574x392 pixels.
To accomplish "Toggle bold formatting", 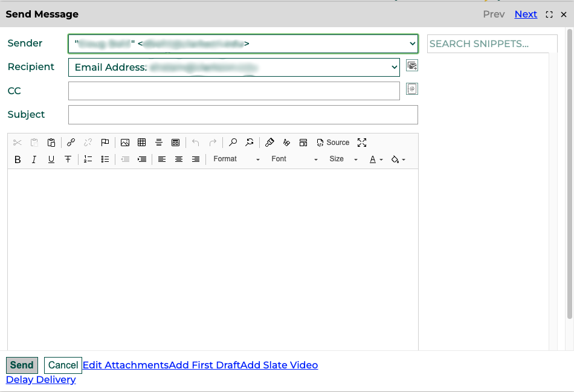I will (x=18, y=159).
